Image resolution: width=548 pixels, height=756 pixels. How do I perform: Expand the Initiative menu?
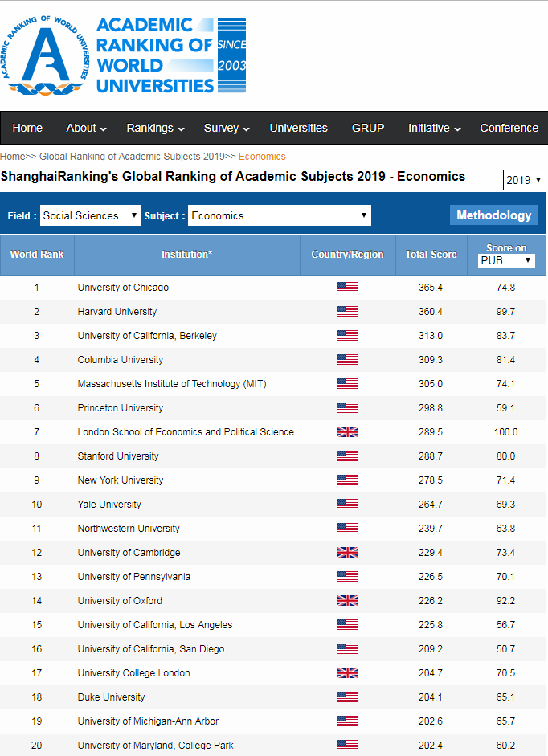434,129
